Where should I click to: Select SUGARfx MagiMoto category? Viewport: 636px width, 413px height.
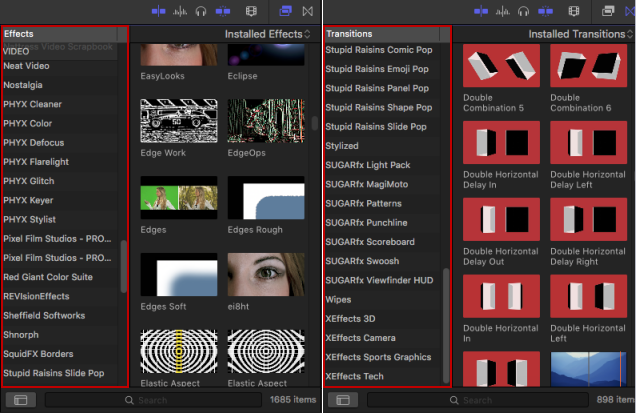coord(382,184)
